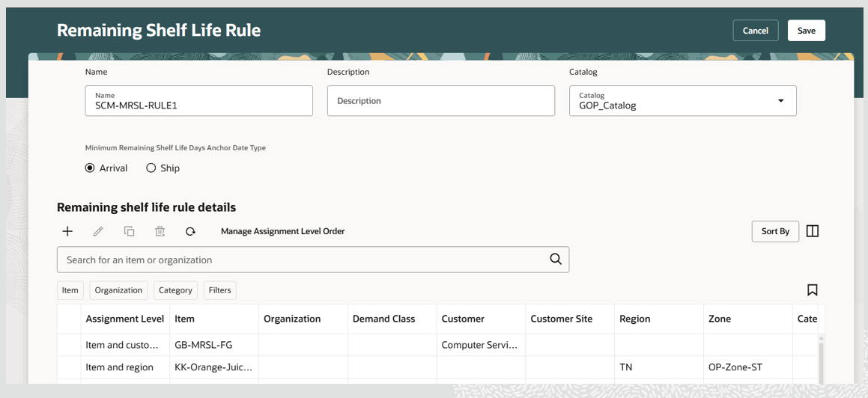Click the Customer Site column header
The width and height of the screenshot is (868, 398).
[570, 319]
